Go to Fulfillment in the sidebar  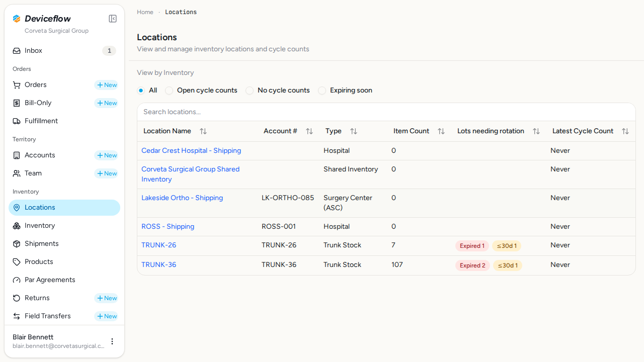64,121
